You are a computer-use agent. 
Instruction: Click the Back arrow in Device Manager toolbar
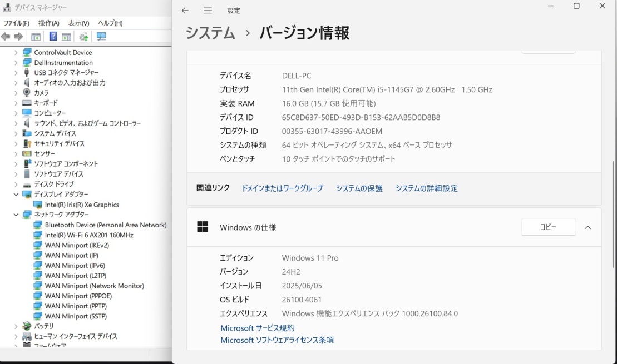[6, 37]
